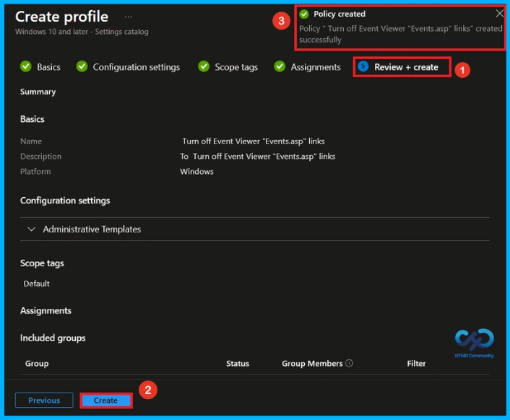
Task: Click the Basics section heading under Summary
Action: click(33, 119)
